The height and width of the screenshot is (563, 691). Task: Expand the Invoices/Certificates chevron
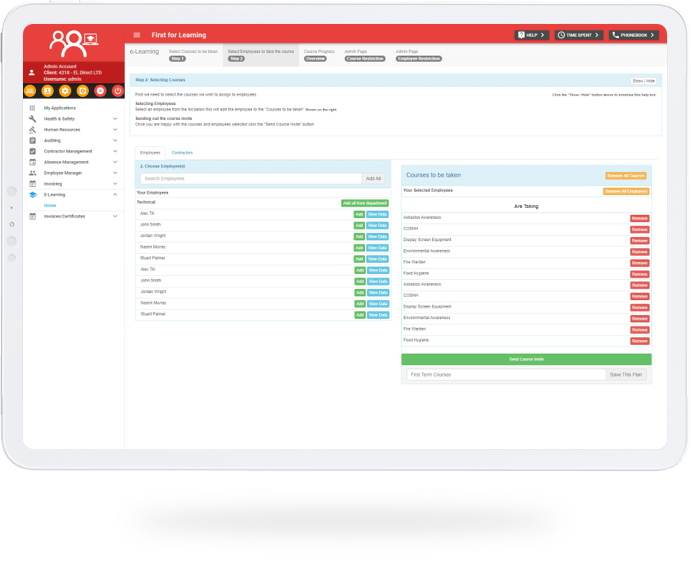pyautogui.click(x=115, y=216)
